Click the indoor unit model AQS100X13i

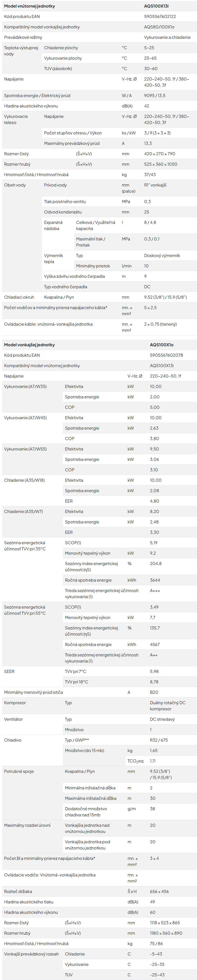point(156,6)
